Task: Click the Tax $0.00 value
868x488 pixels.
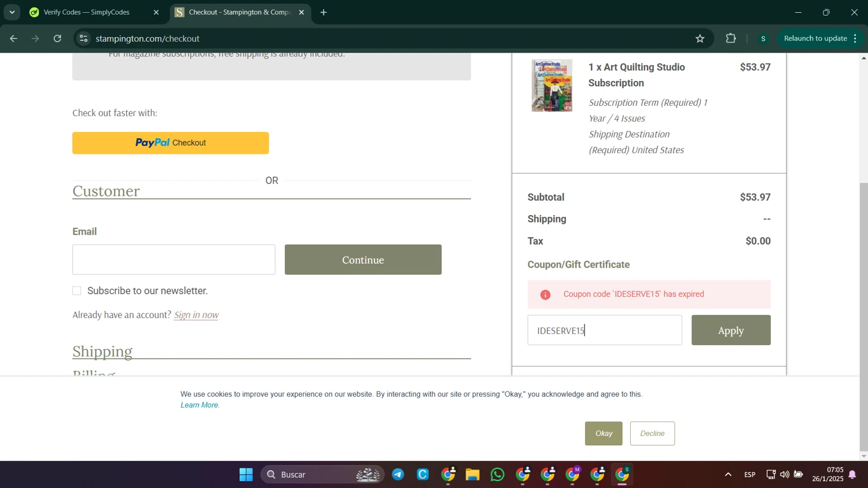Action: pyautogui.click(x=758, y=241)
